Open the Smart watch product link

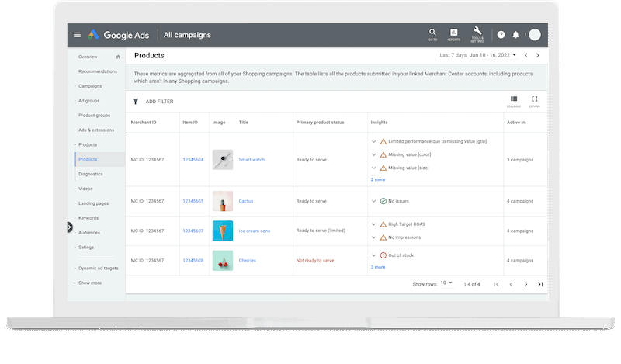[252, 160]
